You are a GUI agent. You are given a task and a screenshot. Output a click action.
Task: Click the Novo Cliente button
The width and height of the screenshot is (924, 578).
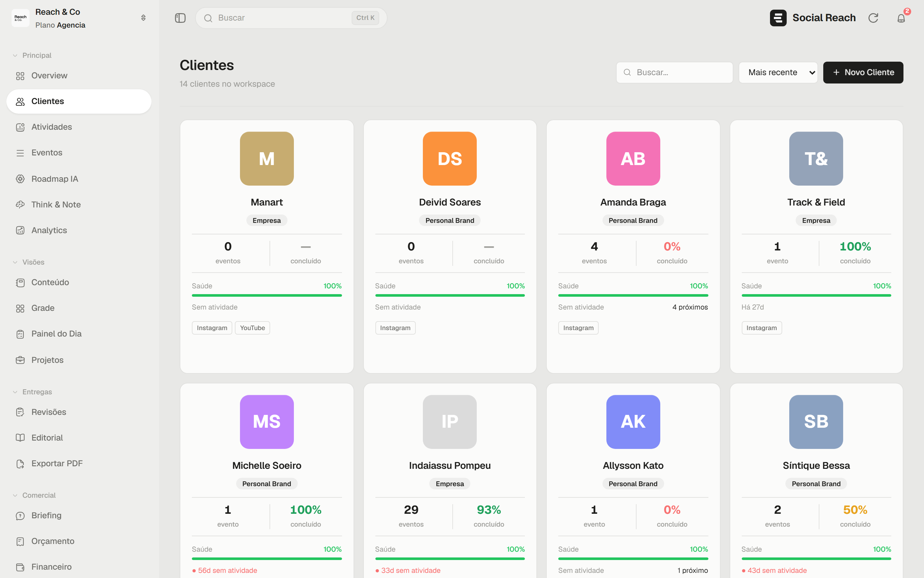863,72
